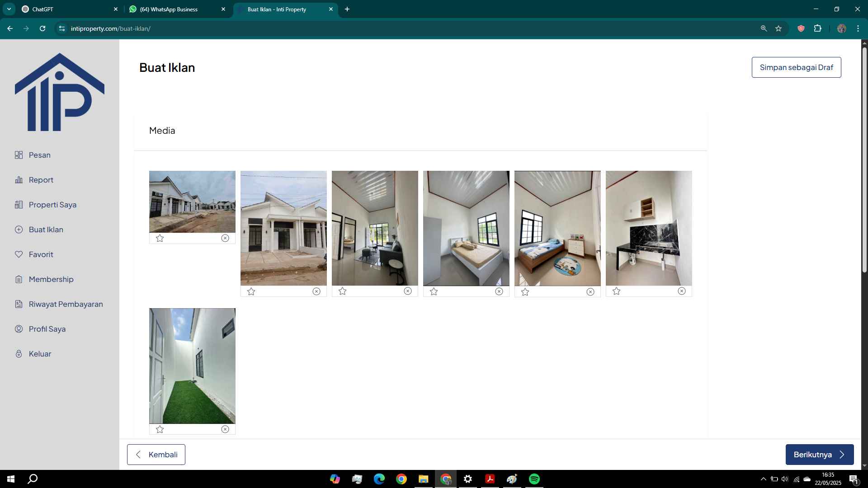Open the white house front thumbnail
This screenshot has width=868, height=488.
[283, 228]
